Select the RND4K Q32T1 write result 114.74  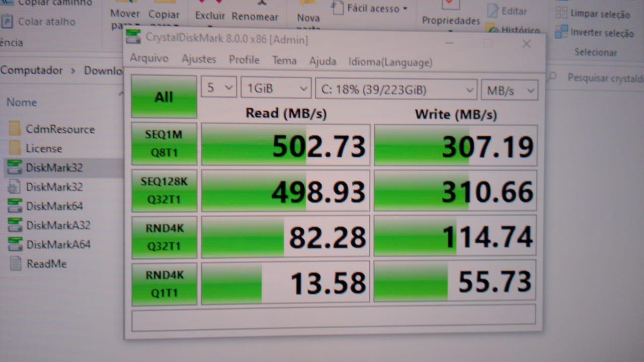(455, 236)
